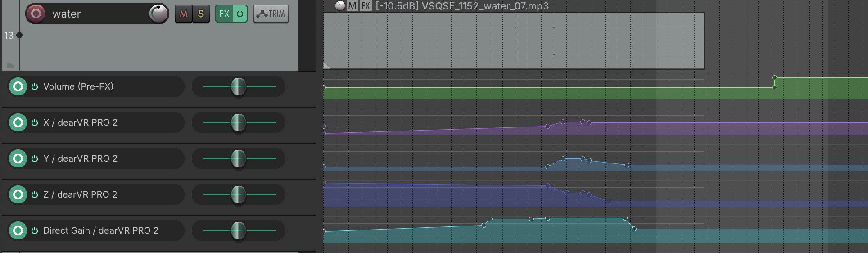Image resolution: width=868 pixels, height=253 pixels.
Task: Click track number 13 label
Action: (x=9, y=35)
